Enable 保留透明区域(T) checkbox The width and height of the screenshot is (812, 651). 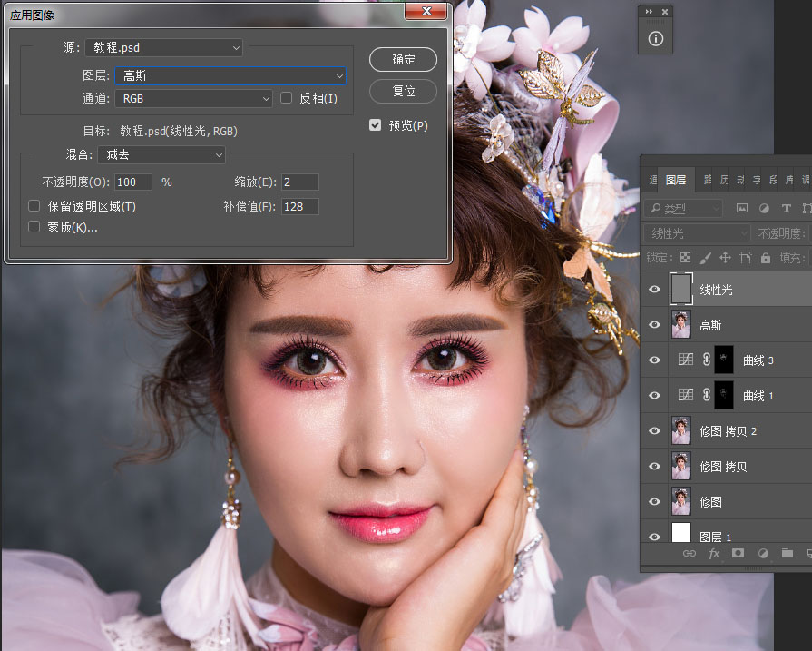coord(34,206)
